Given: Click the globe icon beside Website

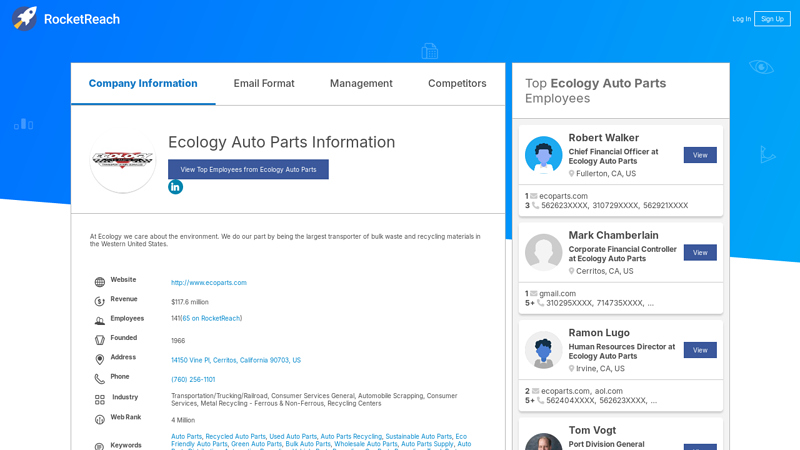Looking at the screenshot, I should 99,282.
